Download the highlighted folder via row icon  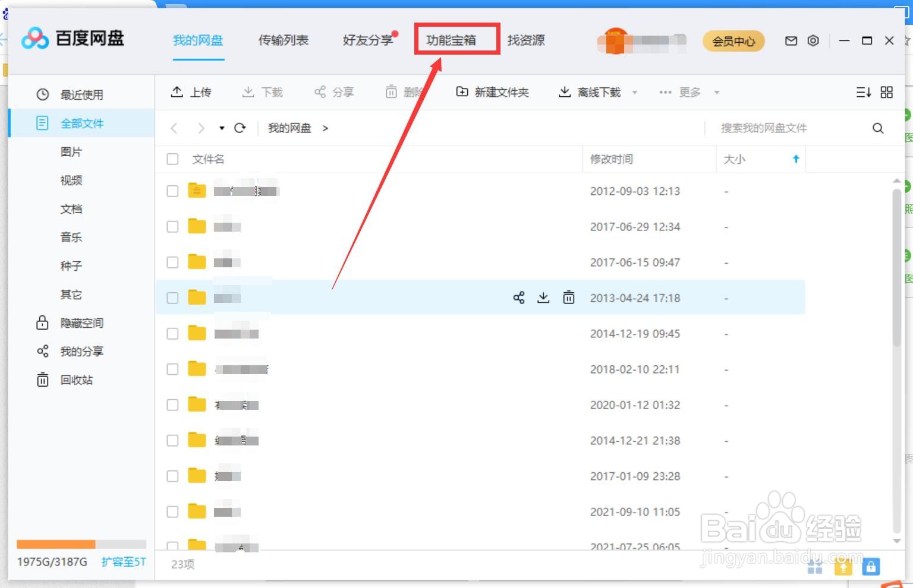point(543,298)
